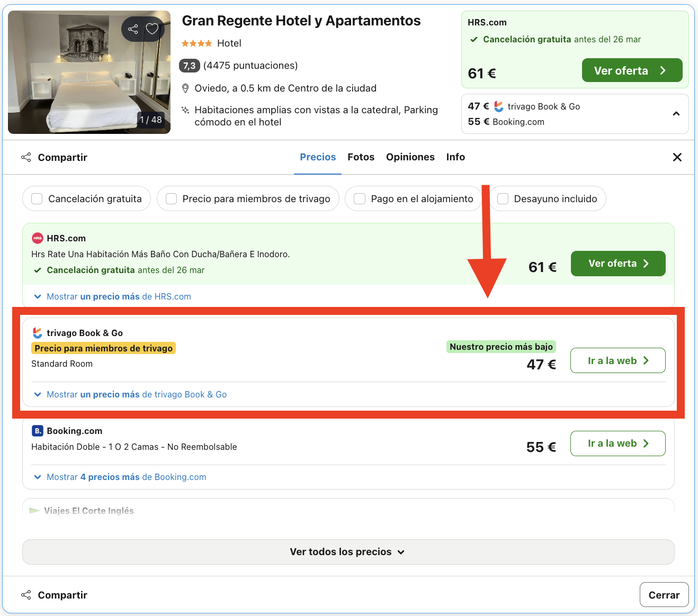Click the share icon on hotel photo
The width and height of the screenshot is (698, 616).
click(x=133, y=29)
